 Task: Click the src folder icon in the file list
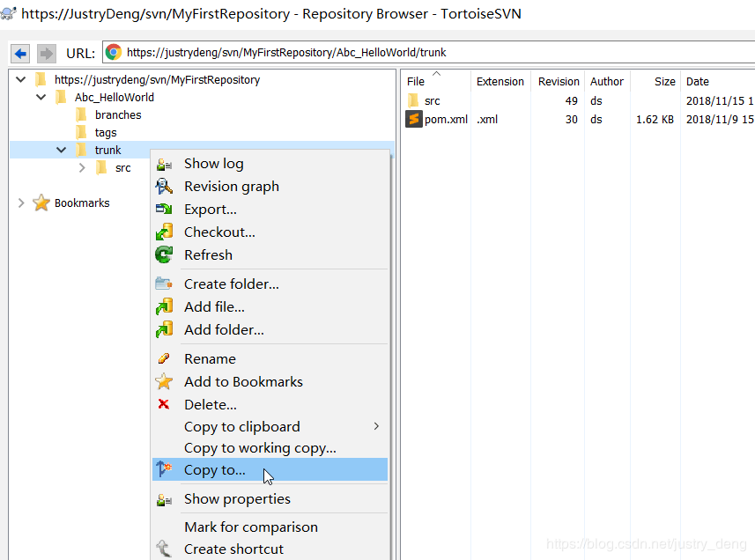coord(413,100)
